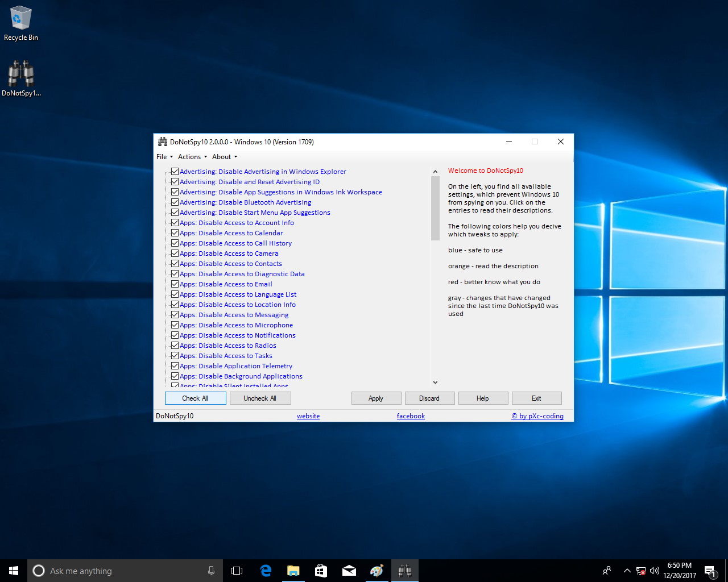
Task: Uncheck Disable Access to Microphone
Action: click(x=175, y=325)
